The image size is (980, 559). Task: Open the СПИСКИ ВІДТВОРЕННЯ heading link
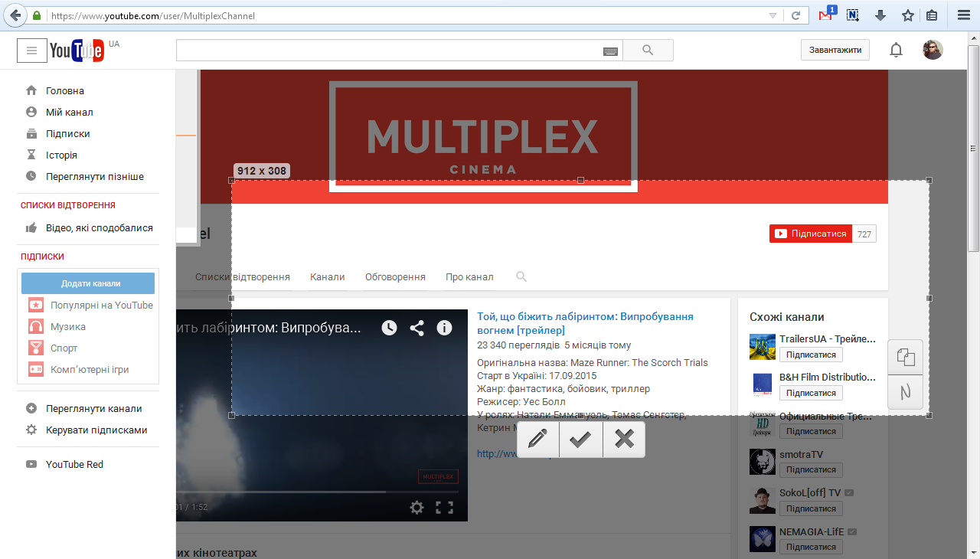pos(68,205)
